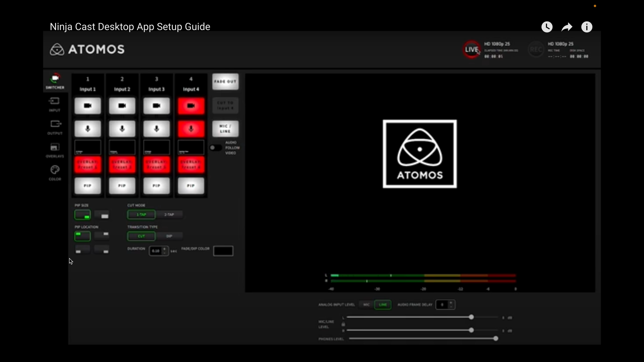The height and width of the screenshot is (362, 644).
Task: Open the Fade/Dip Color swatch
Action: tap(223, 251)
